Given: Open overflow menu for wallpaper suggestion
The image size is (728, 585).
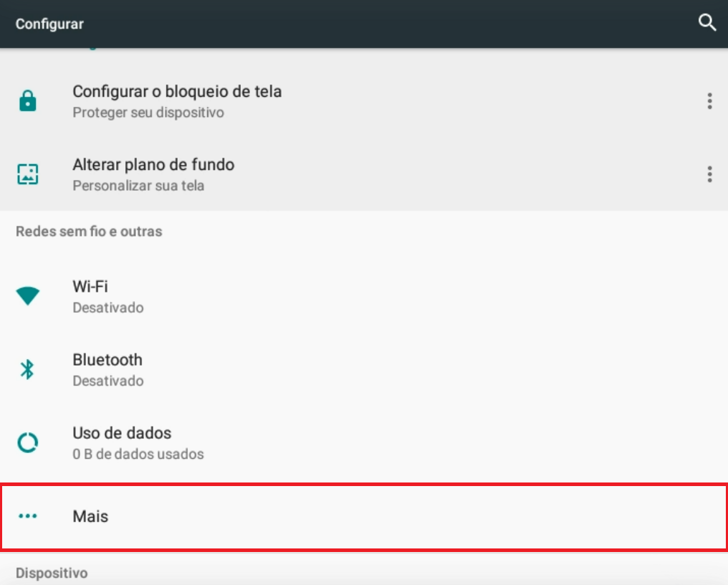Looking at the screenshot, I should [709, 174].
